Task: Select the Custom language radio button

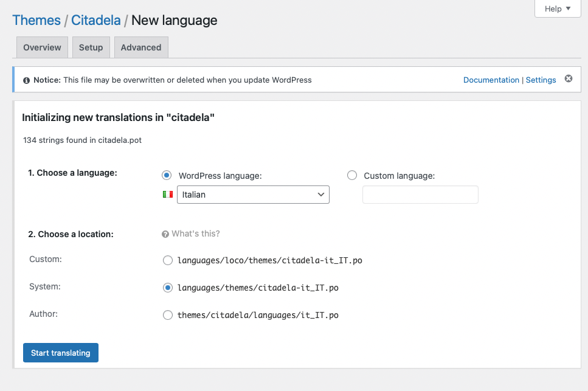Action: pyautogui.click(x=351, y=175)
